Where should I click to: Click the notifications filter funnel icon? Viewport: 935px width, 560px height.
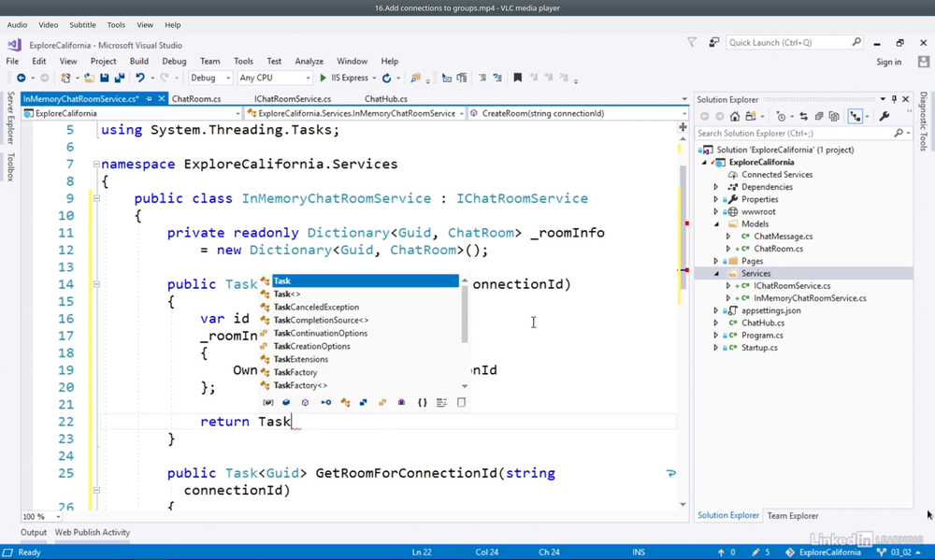click(x=692, y=42)
